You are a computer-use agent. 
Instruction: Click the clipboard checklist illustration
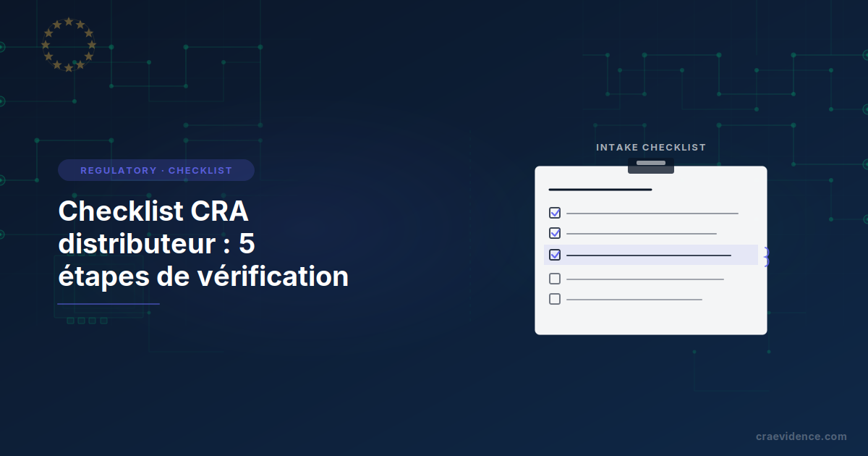tap(651, 246)
